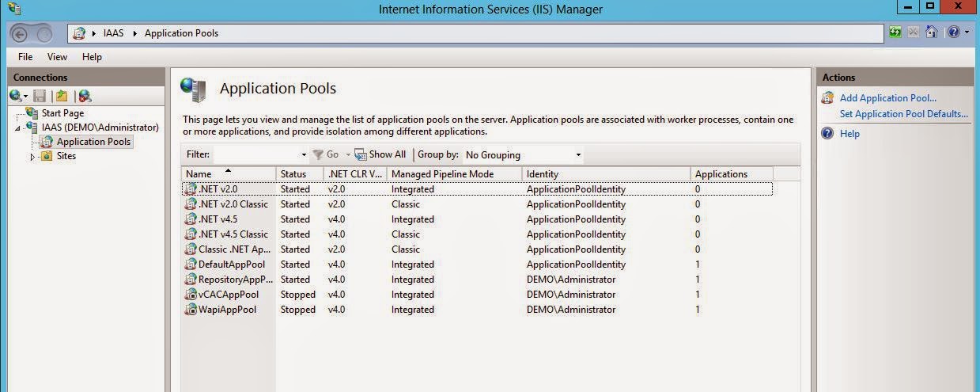Go back with the navigation arrow
This screenshot has height=392, width=980.
tap(20, 33)
